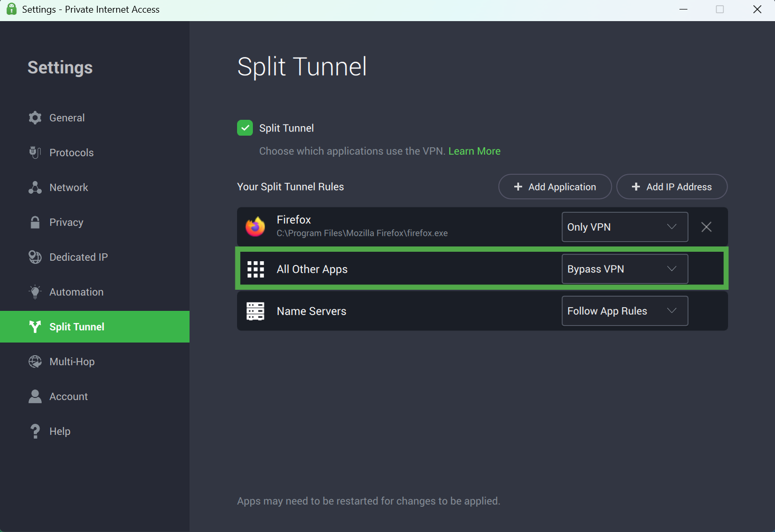This screenshot has height=532, width=775.
Task: Follow the Learn More link
Action: tap(474, 151)
